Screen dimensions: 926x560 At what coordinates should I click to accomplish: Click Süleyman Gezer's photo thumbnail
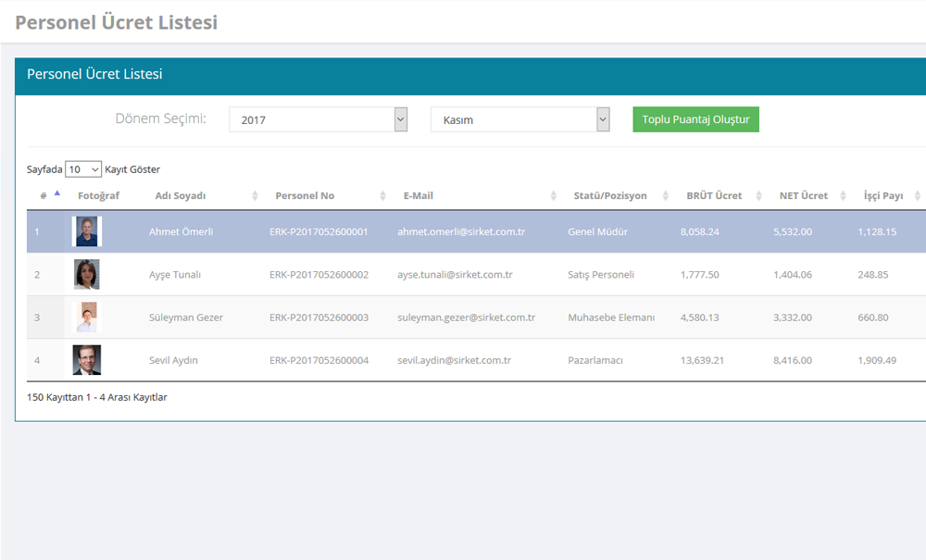[x=87, y=317]
